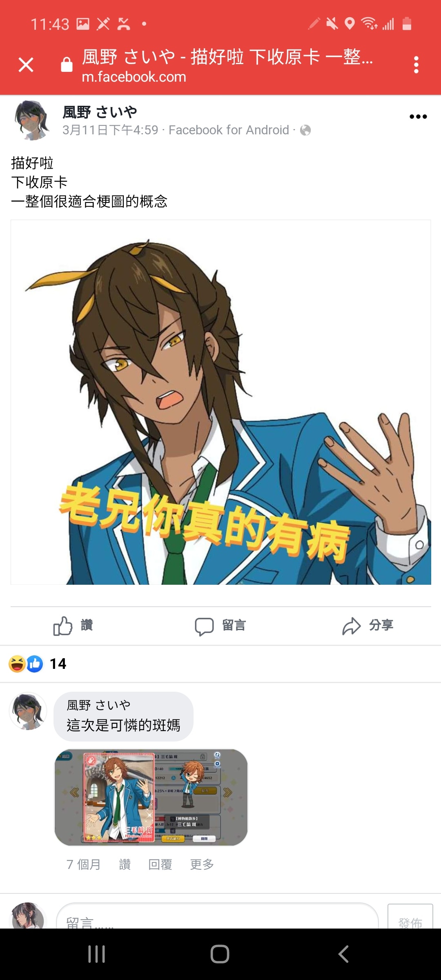Open post options three-dot menu

pos(418,117)
